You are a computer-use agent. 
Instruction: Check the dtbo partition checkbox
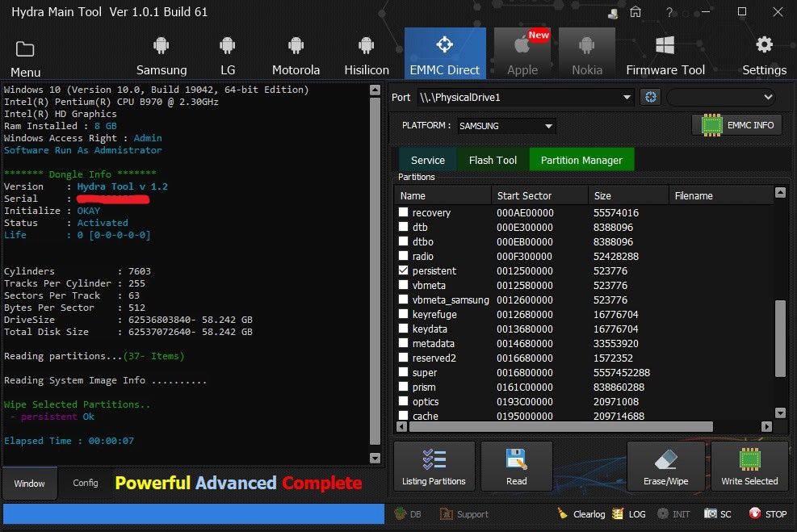(403, 241)
